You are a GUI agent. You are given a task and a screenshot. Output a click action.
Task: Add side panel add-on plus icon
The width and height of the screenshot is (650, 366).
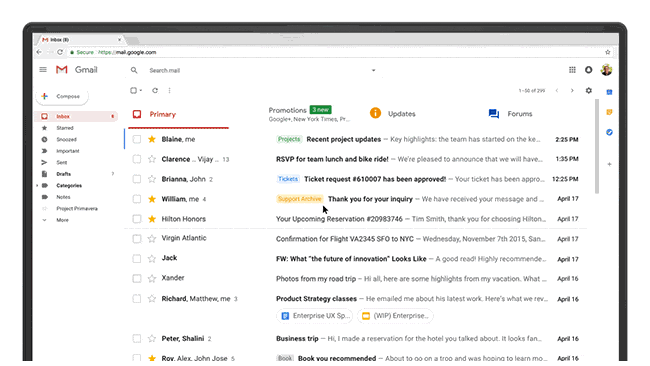[x=609, y=164]
